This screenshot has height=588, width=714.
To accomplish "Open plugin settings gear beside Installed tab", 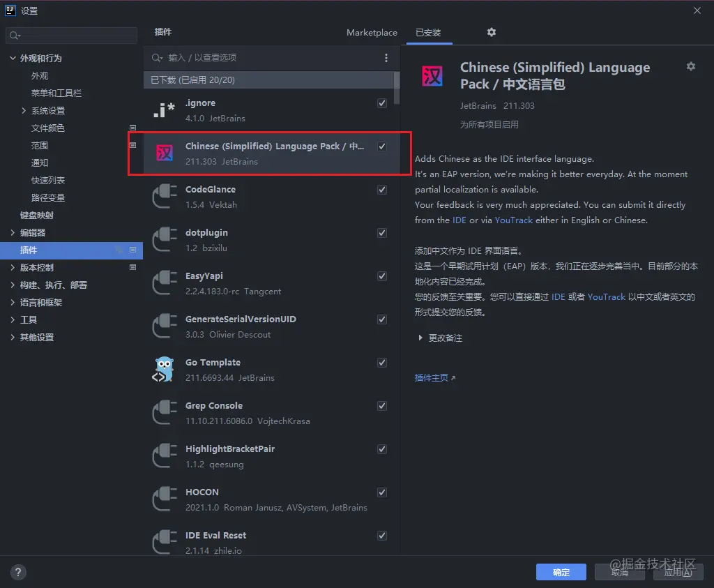I will (x=492, y=32).
